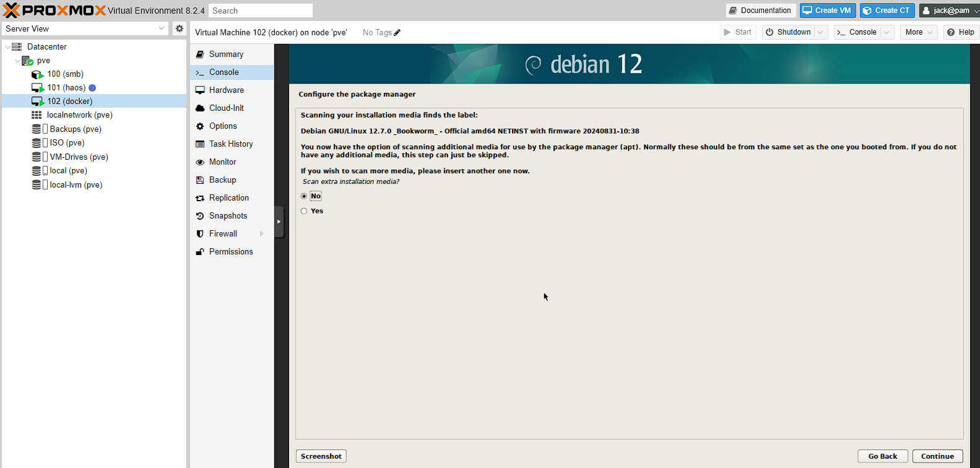Screen dimensions: 980x468
Task: Open the Permissions tab
Action: tap(232, 252)
